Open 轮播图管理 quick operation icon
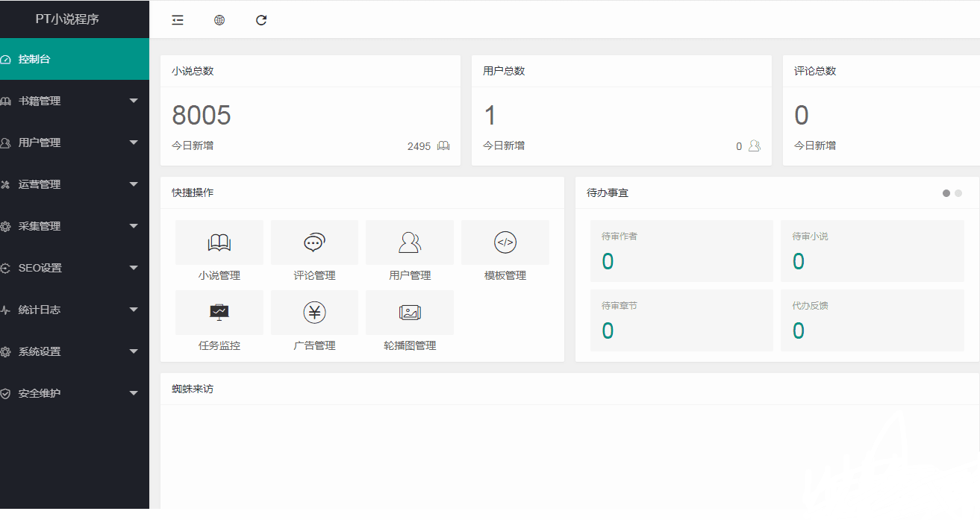Image resolution: width=980 pixels, height=520 pixels. point(409,313)
